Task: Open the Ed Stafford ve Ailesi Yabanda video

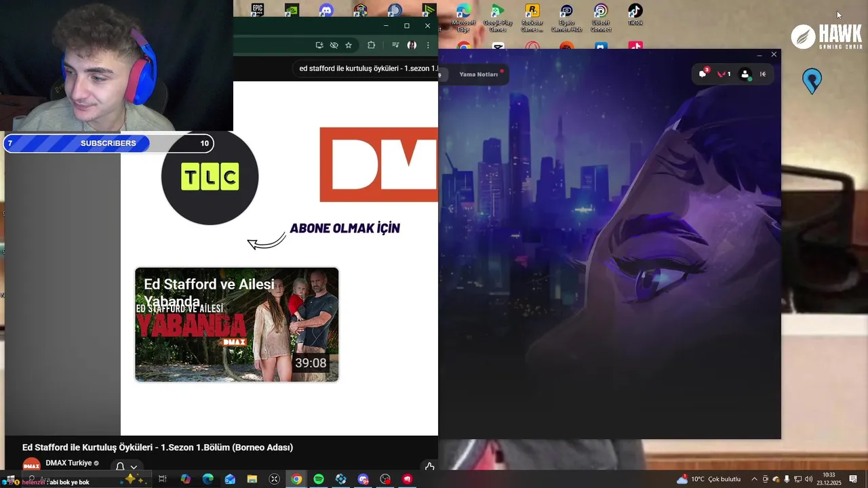Action: (x=237, y=325)
